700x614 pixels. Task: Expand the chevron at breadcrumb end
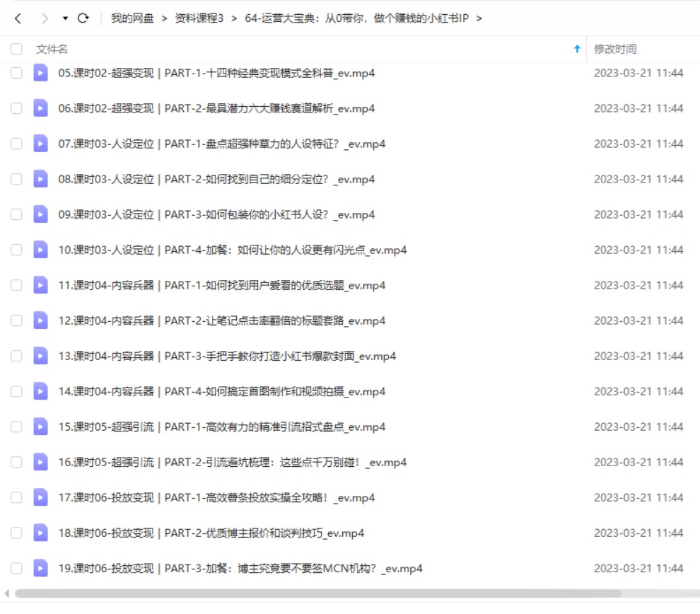[x=479, y=18]
